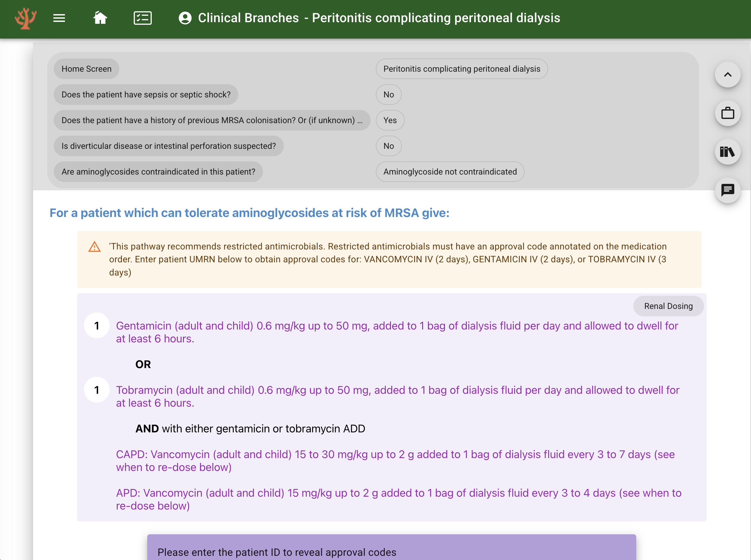Screen dimensions: 751x560
Task: Select the Aminoglycoside not contraindicated chip
Action: (449, 172)
